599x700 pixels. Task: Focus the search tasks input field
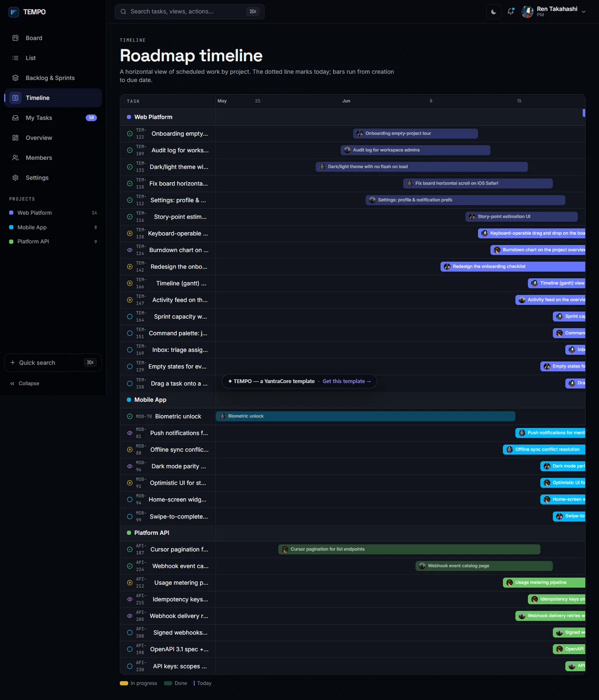point(190,11)
